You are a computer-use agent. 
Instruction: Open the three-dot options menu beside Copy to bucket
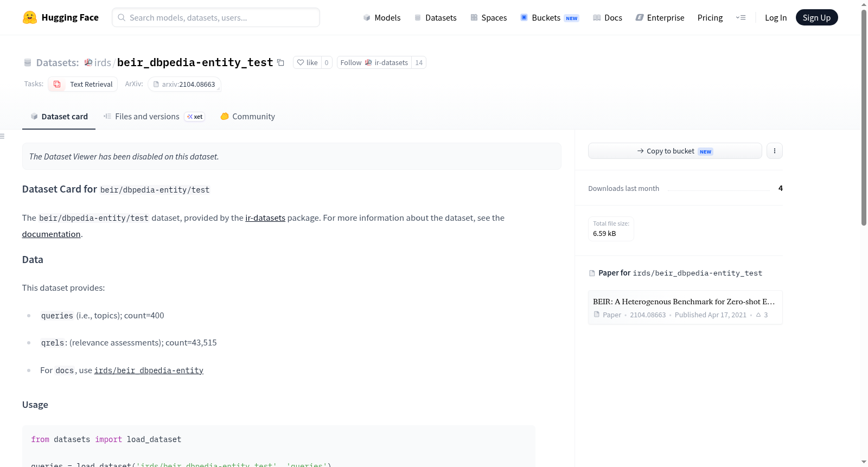tap(774, 151)
